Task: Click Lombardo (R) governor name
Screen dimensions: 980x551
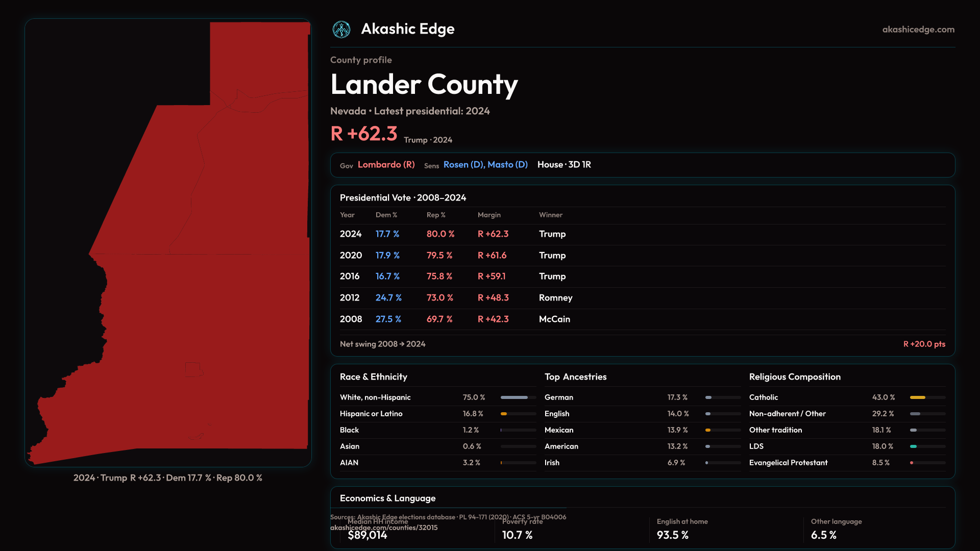Action: point(386,165)
